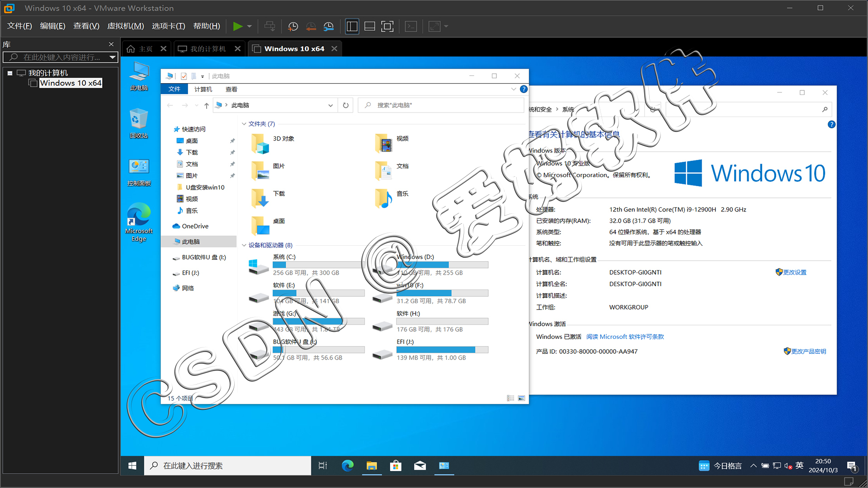This screenshot has width=868, height=488.
Task: Select 此电脑 desktop icon
Action: 139,76
